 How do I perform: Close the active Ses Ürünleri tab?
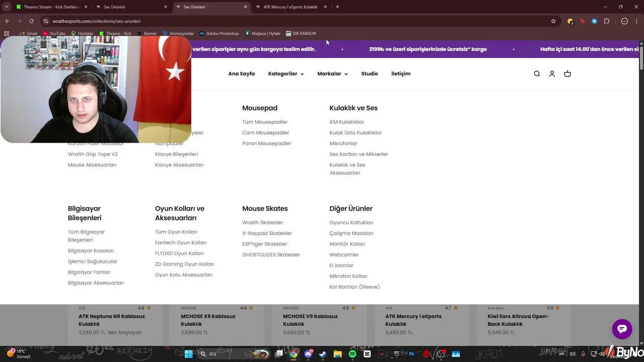[x=246, y=7]
